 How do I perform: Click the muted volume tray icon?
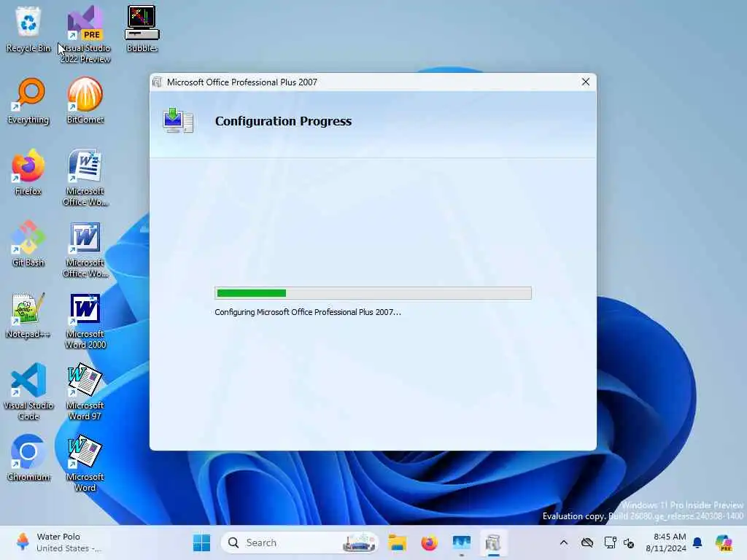tap(629, 542)
